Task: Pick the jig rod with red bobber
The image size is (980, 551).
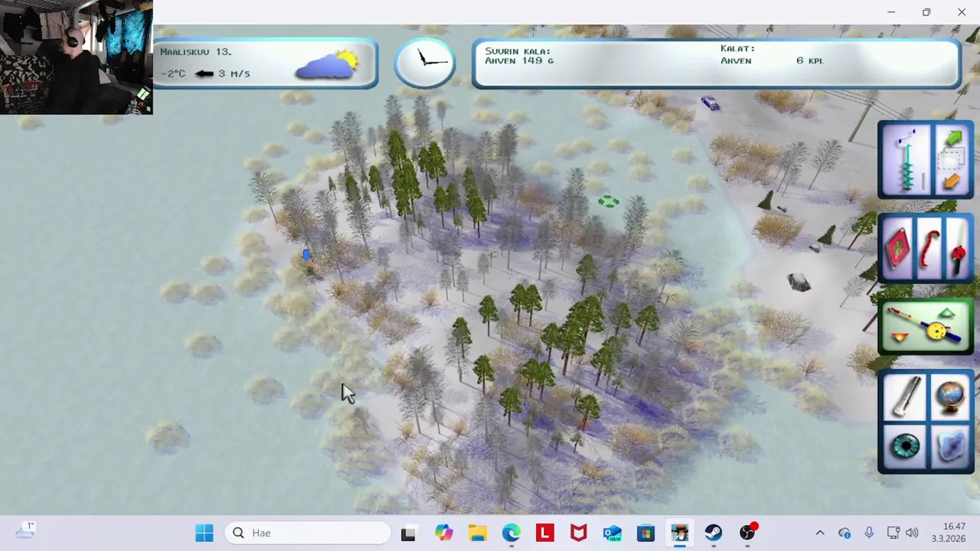Action: point(958,249)
